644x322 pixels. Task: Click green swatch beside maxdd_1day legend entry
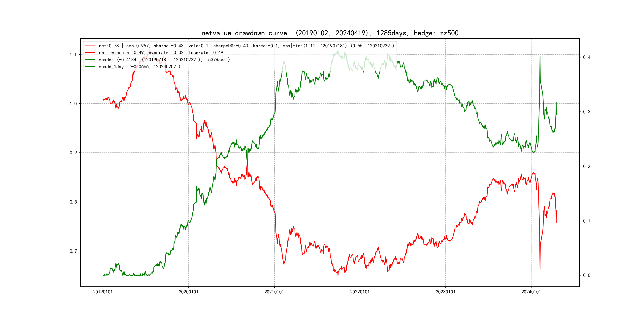[x=90, y=67]
